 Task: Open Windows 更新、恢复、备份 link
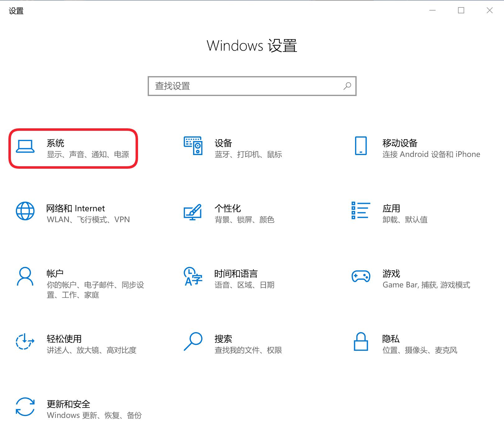94,415
